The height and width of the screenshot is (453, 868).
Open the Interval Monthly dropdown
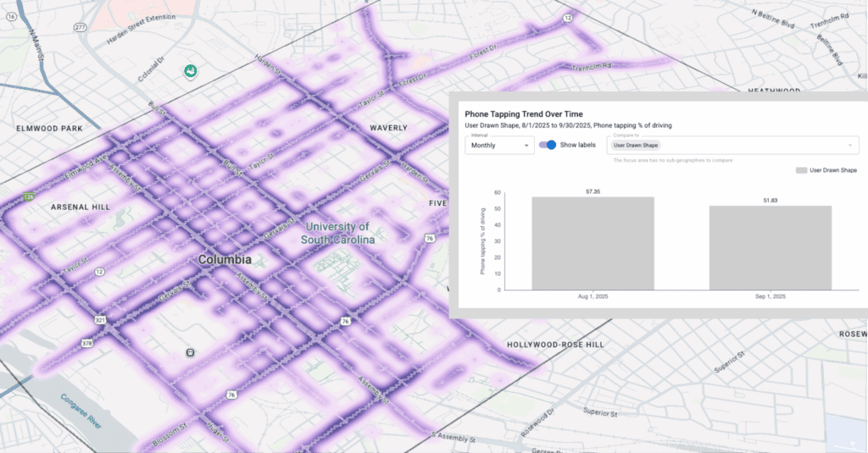(x=499, y=146)
